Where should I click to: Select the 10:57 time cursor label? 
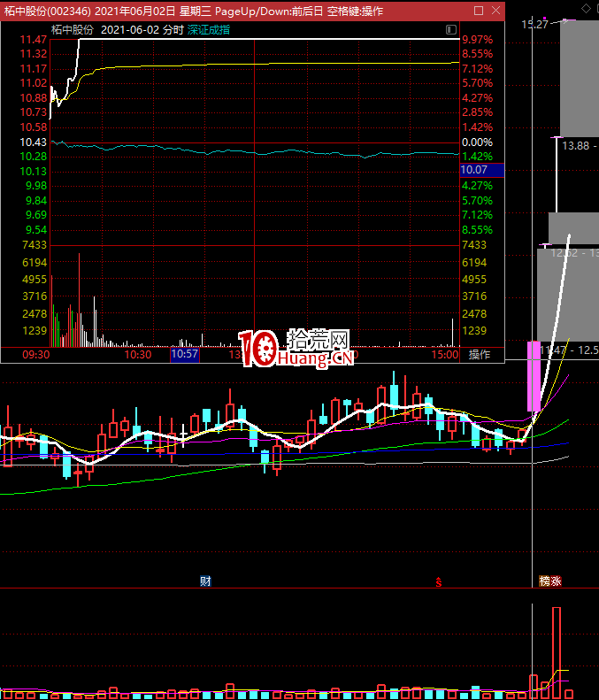coord(184,355)
